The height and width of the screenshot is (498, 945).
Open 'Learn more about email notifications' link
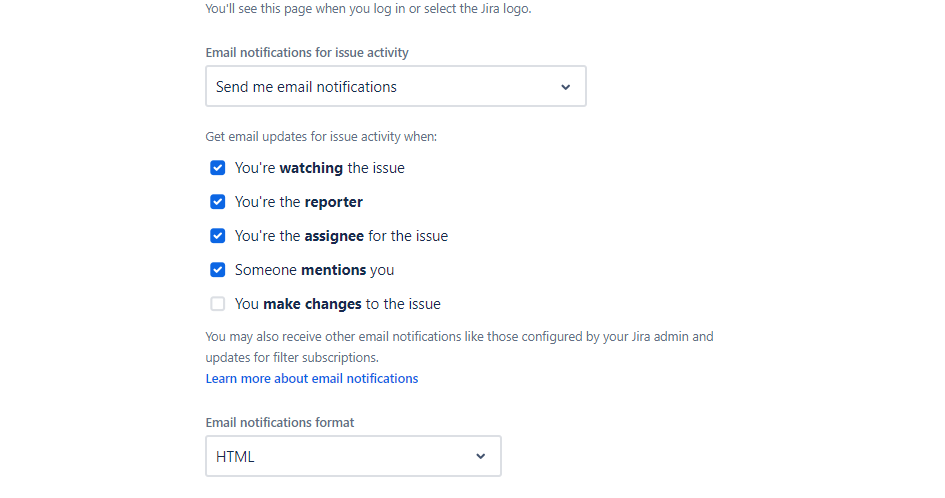pos(312,379)
